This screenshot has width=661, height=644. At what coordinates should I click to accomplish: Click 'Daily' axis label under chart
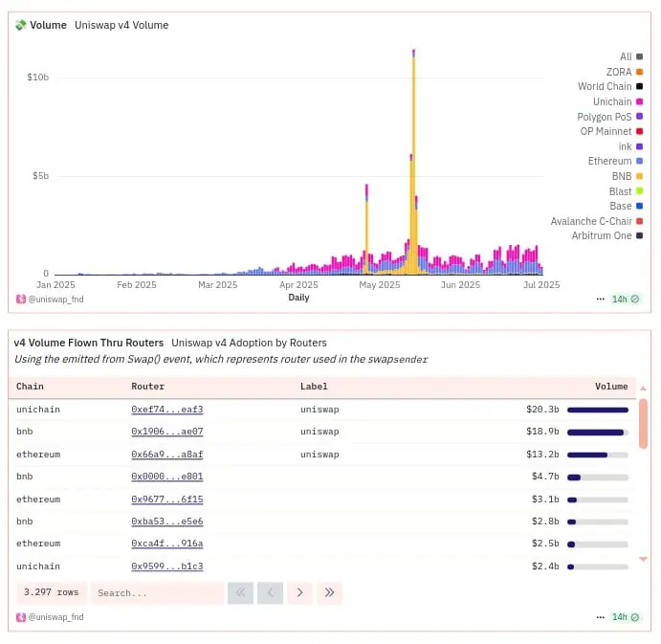[x=298, y=298]
